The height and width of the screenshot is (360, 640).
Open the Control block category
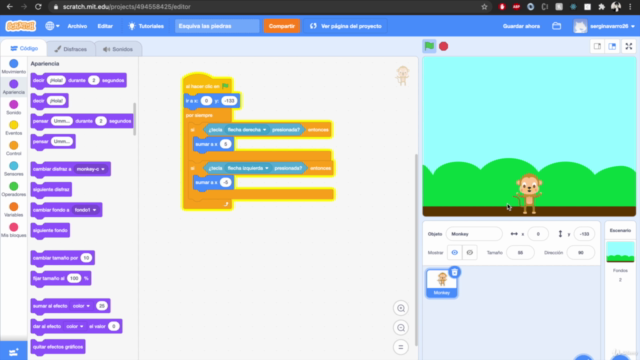tap(13, 148)
